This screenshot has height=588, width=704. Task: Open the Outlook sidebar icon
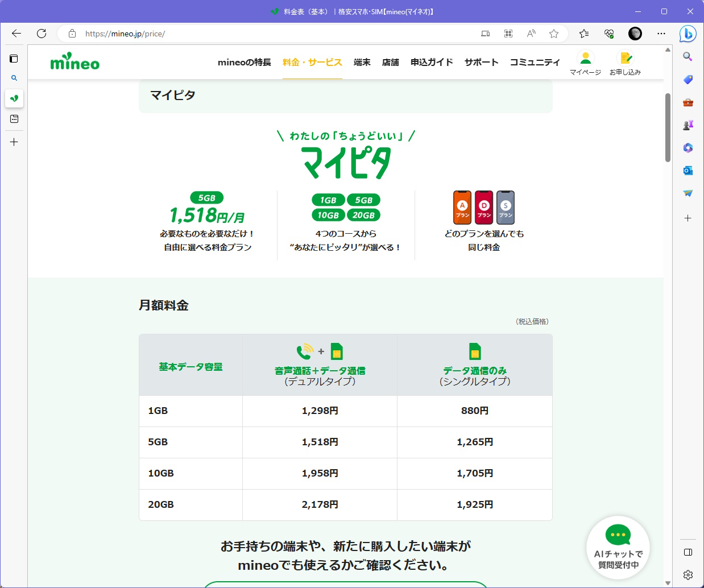pos(688,171)
